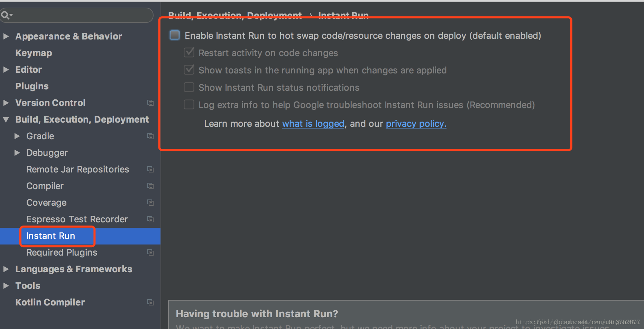The width and height of the screenshot is (644, 329).
Task: Click the search magnifier icon in settings
Action: pyautogui.click(x=7, y=15)
